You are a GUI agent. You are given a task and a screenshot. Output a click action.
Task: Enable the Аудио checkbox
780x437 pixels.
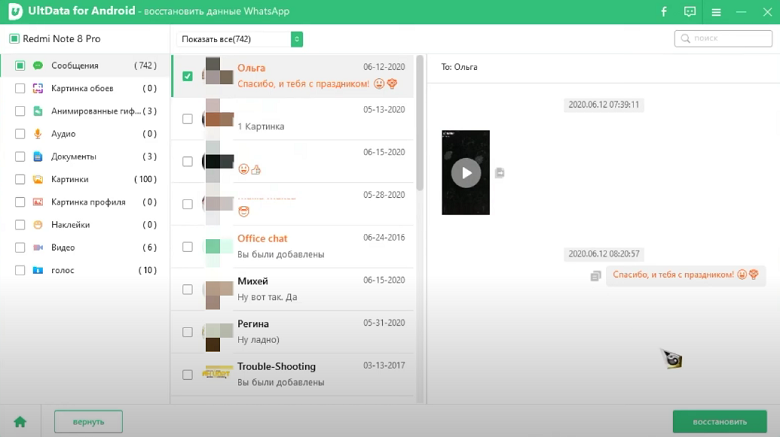pos(20,133)
